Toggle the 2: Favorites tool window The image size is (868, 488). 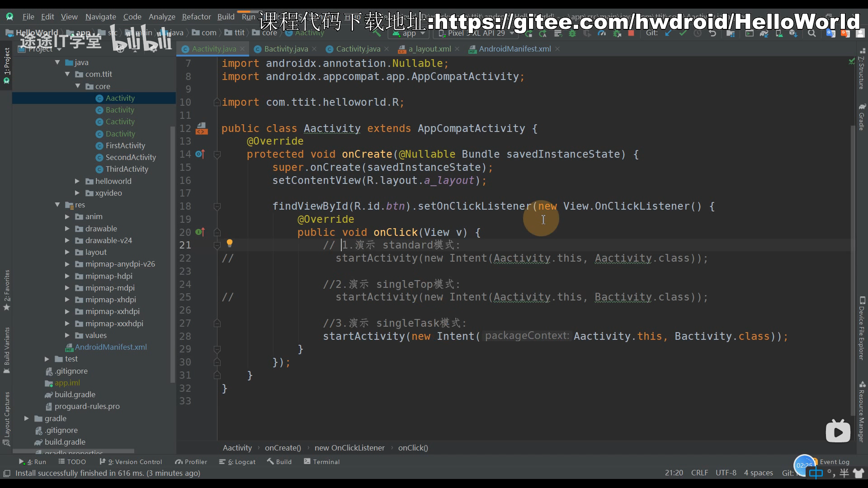(6, 290)
